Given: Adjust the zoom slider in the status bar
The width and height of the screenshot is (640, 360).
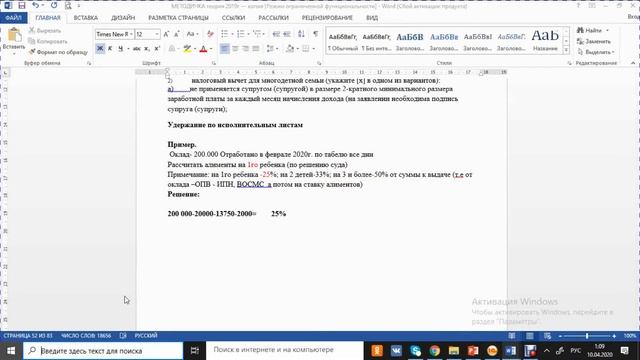Looking at the screenshot, I should pos(587,336).
